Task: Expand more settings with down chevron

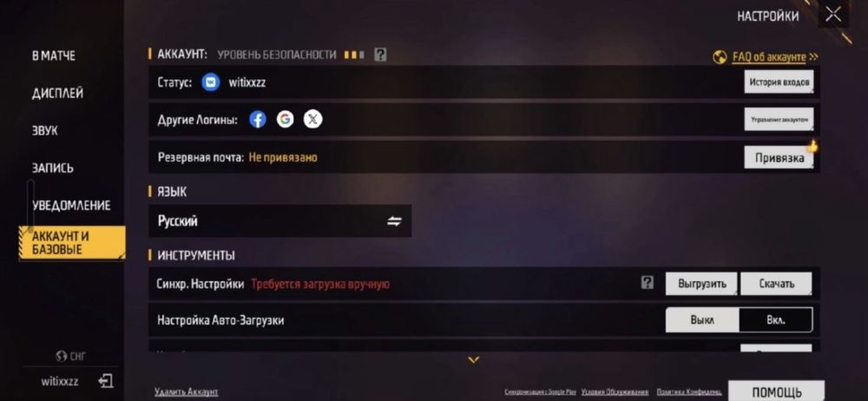Action: tap(473, 360)
